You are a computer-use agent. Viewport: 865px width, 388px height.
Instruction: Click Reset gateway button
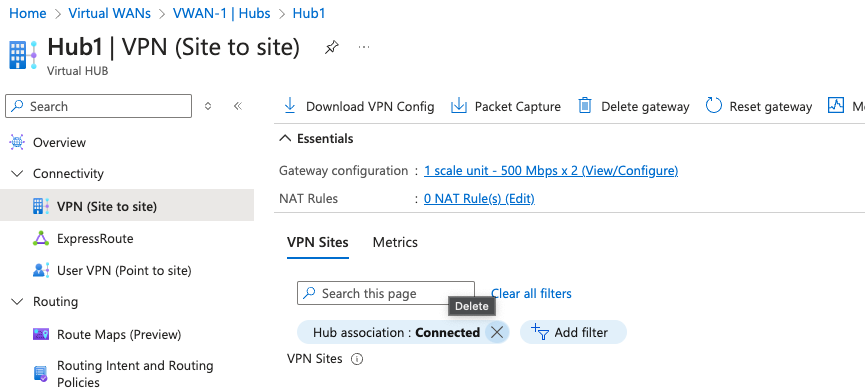point(759,106)
